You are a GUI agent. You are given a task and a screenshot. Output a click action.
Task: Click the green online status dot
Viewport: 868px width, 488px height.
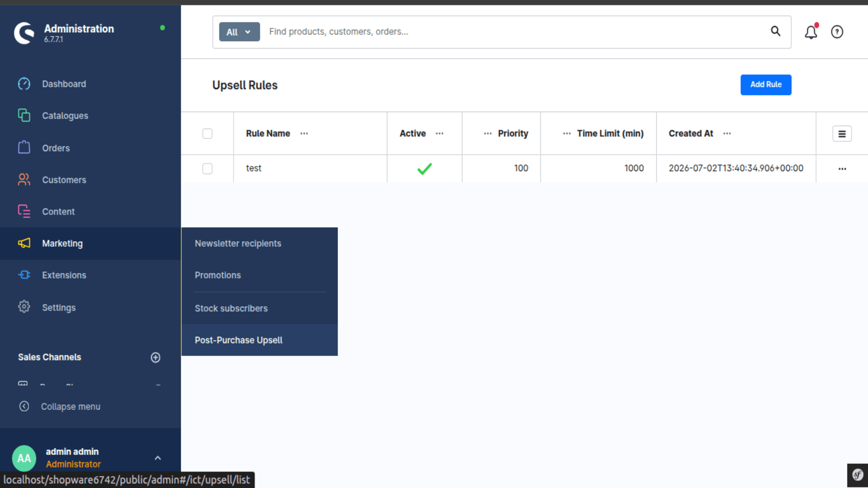pyautogui.click(x=162, y=28)
